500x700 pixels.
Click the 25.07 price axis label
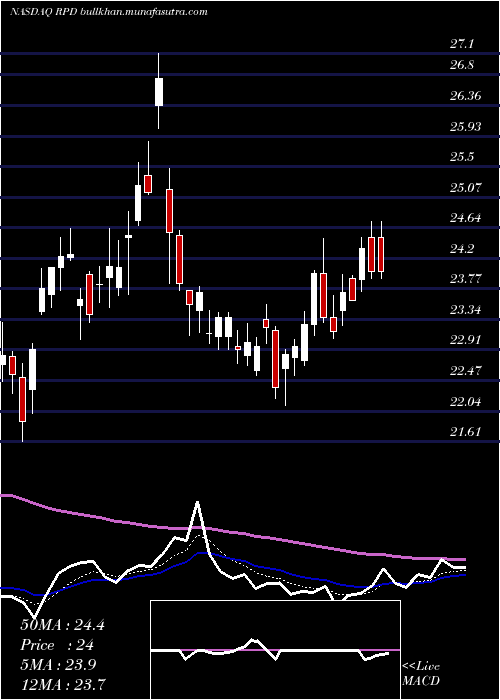[465, 188]
